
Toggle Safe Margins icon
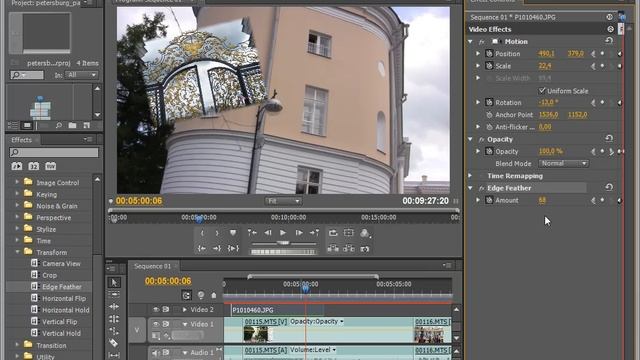click(349, 233)
